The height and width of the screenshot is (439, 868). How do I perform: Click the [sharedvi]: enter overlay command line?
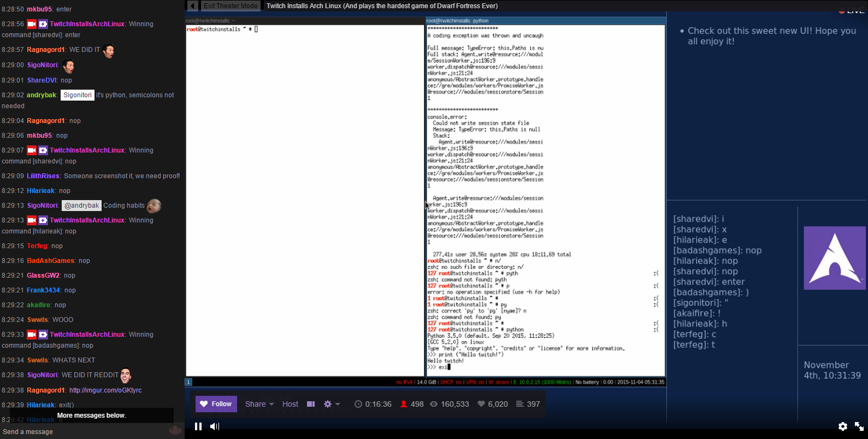[709, 282]
